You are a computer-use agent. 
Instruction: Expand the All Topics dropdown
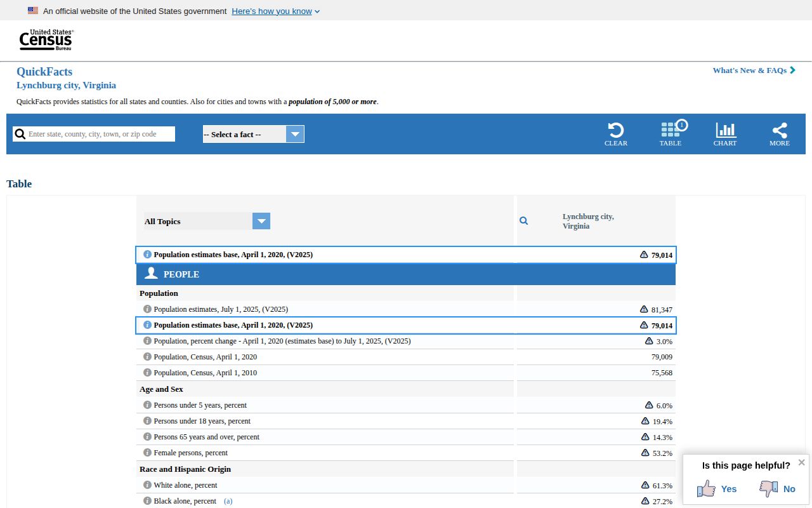coord(207,221)
